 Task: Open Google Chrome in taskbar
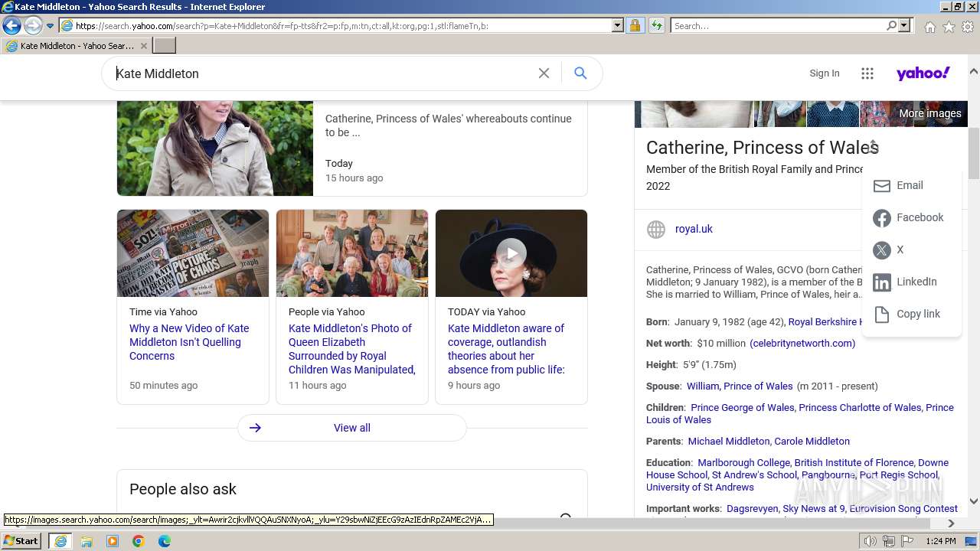point(139,541)
